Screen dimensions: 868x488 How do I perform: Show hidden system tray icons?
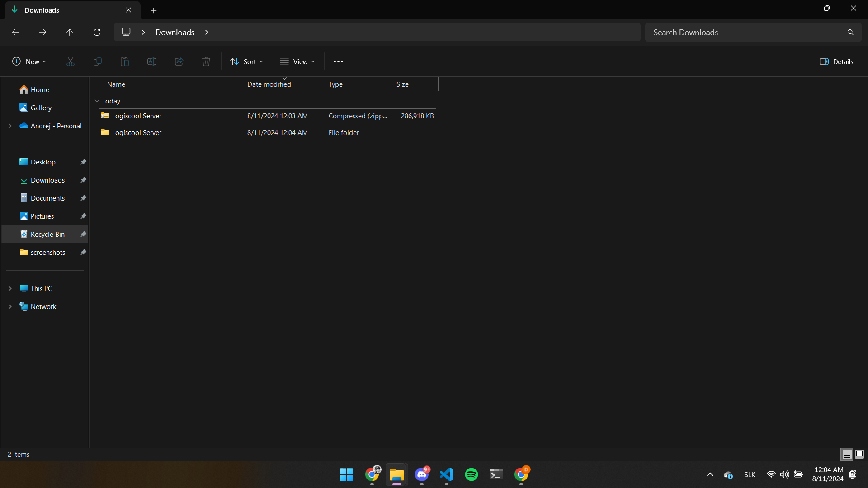(x=710, y=474)
